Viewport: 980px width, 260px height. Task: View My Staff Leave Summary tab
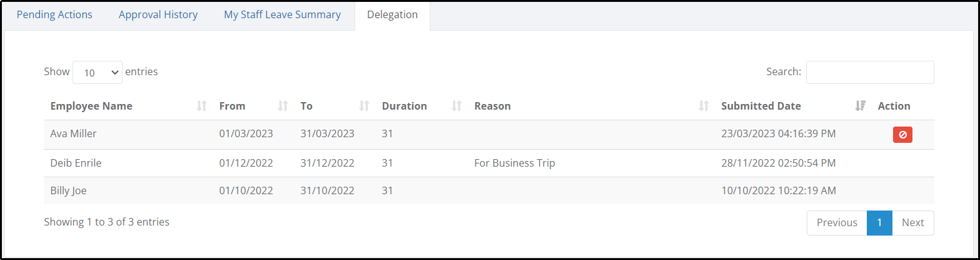(283, 14)
